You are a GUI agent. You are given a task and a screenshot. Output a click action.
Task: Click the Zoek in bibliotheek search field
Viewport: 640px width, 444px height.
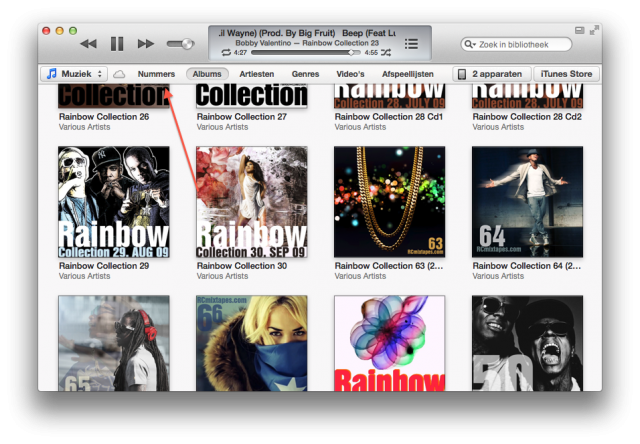click(516, 44)
